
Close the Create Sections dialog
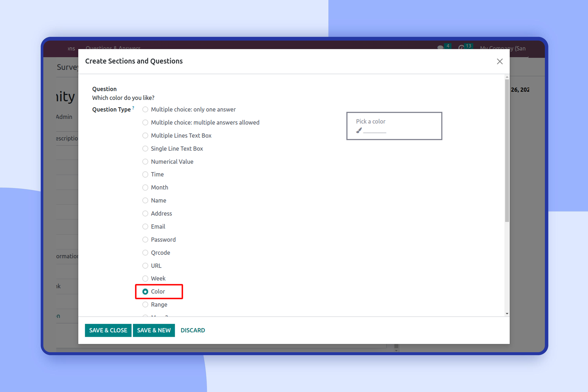click(499, 62)
